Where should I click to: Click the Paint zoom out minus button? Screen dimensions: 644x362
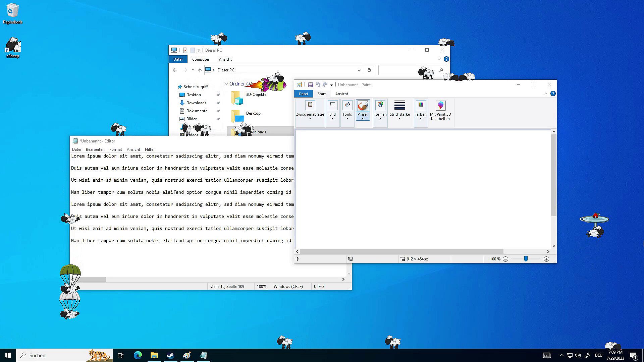[505, 259]
